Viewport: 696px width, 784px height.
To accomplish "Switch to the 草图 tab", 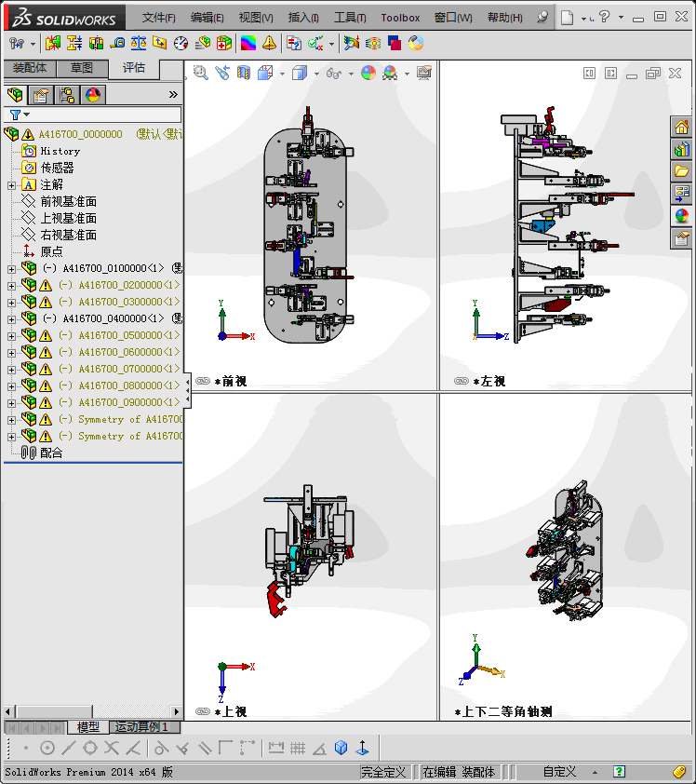I will tap(82, 68).
